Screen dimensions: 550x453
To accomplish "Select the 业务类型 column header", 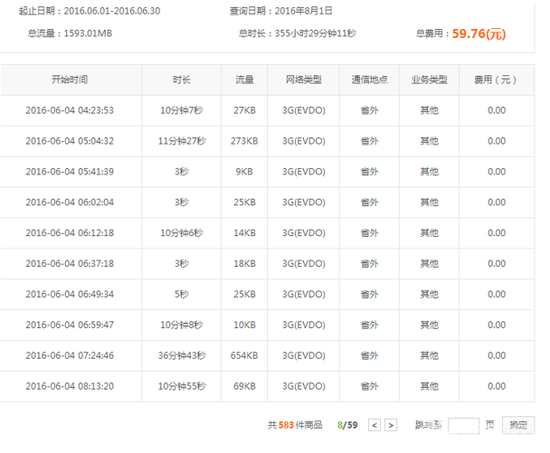I will click(x=429, y=80).
